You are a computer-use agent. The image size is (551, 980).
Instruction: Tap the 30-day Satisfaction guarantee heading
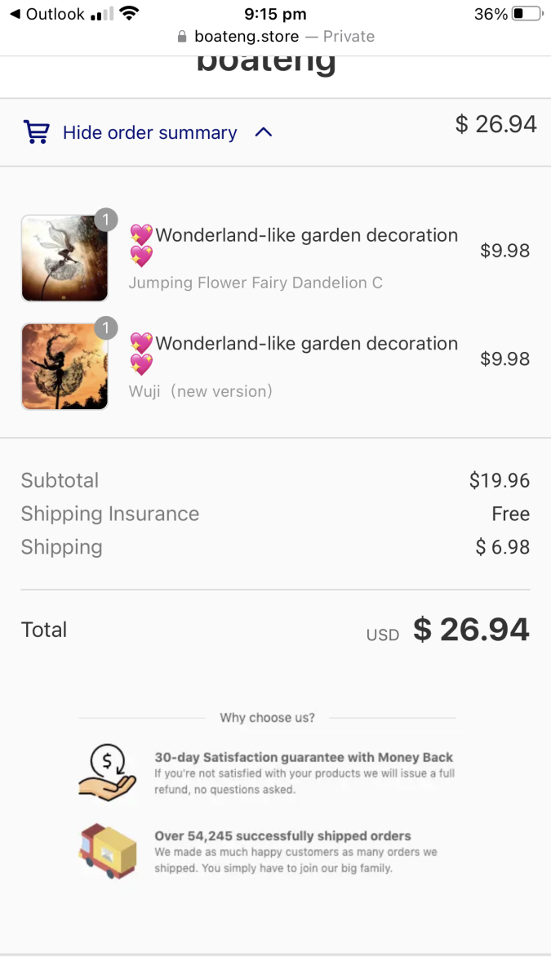304,757
